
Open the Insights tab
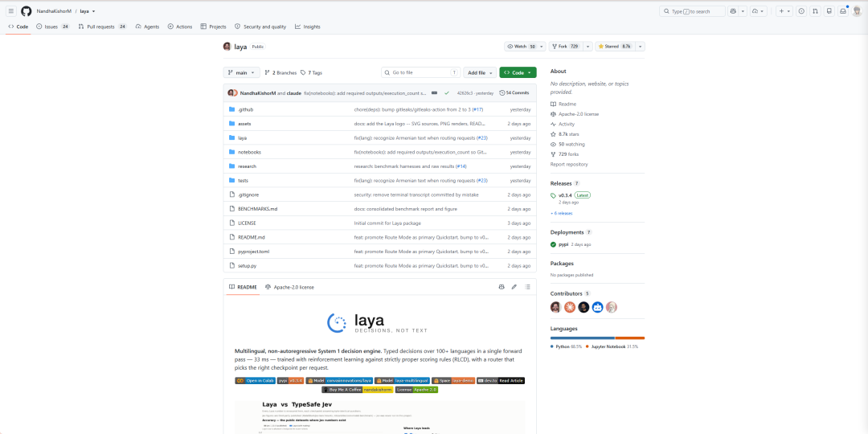[307, 27]
